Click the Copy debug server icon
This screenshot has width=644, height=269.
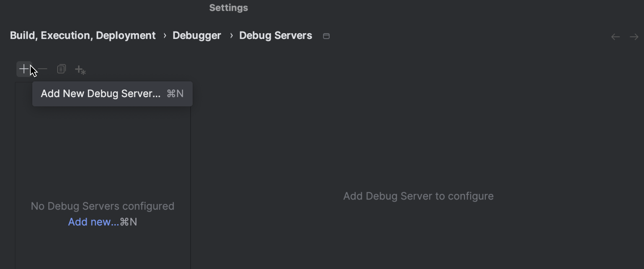pos(61,69)
